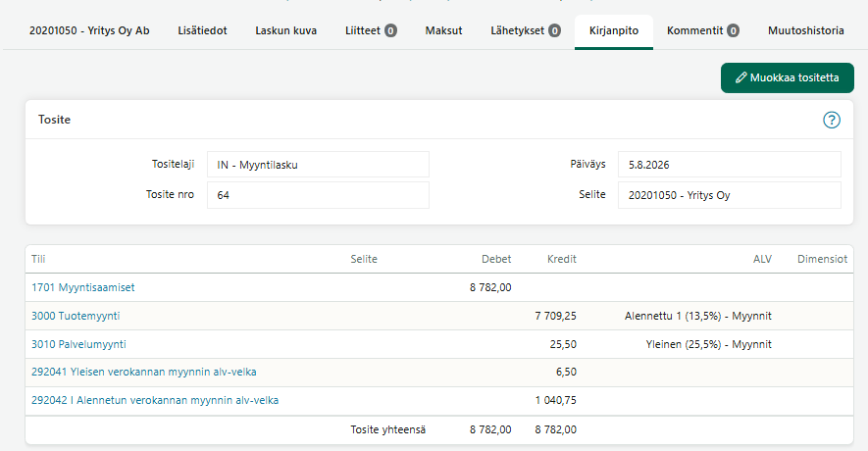Open the Tosite help question mark icon
The height and width of the screenshot is (451, 868).
pos(831,120)
